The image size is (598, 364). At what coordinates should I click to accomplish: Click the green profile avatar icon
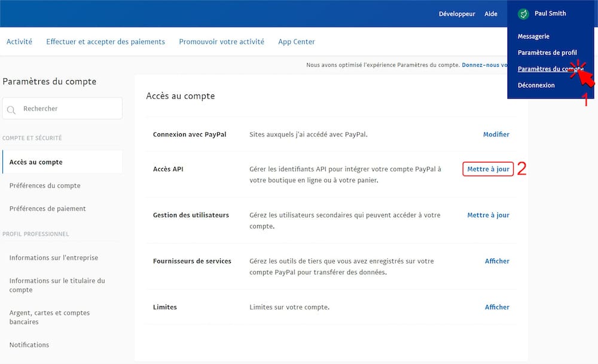coord(523,14)
